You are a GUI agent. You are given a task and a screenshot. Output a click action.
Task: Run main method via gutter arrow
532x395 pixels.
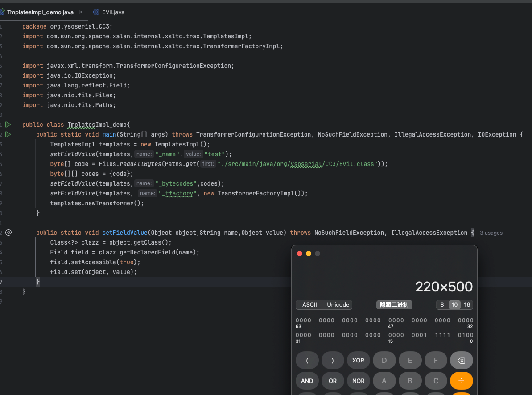(8, 134)
